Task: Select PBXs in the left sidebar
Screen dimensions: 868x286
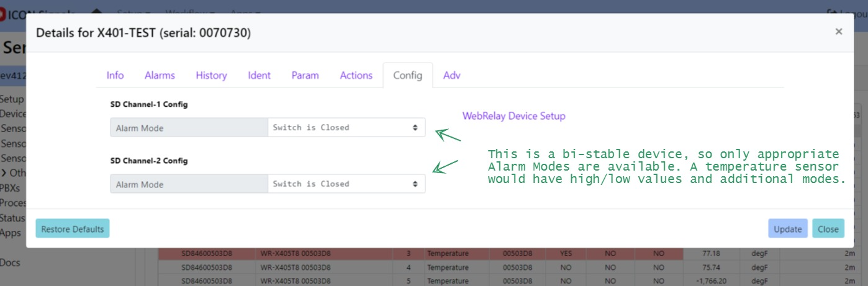Action: point(10,188)
